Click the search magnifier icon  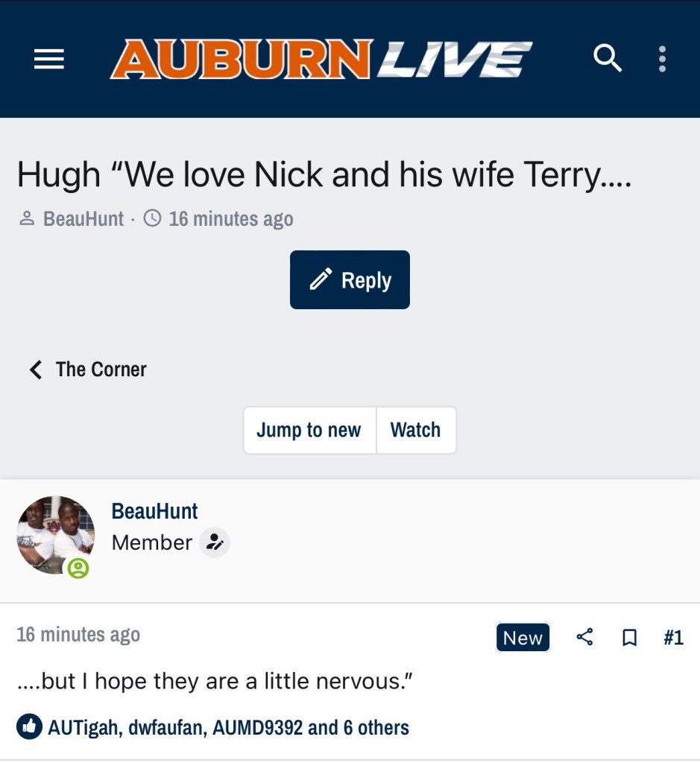point(608,59)
